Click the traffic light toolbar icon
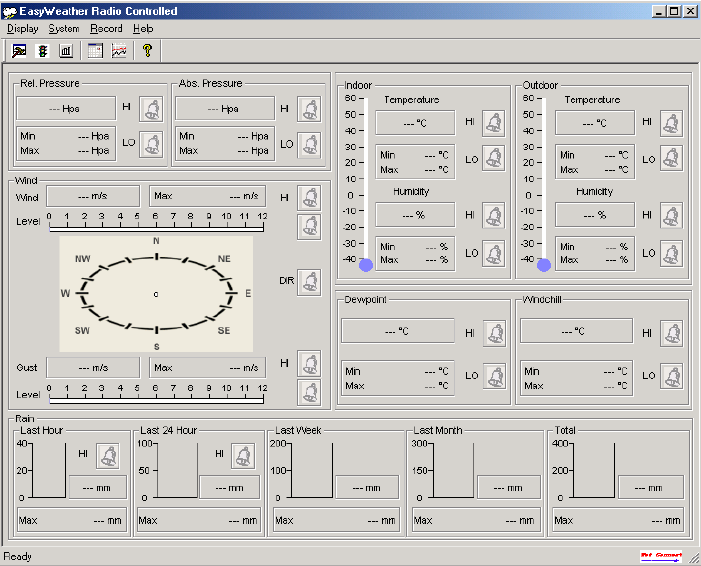 point(43,51)
